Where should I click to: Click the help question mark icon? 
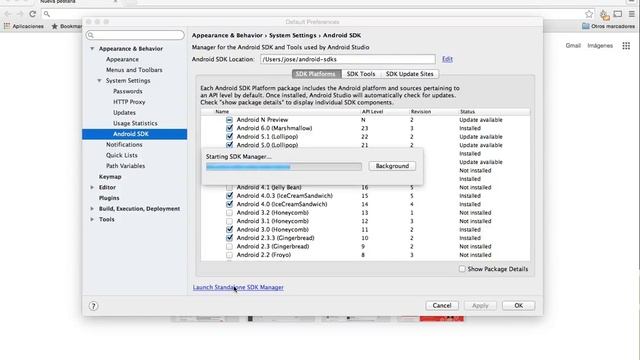click(x=93, y=306)
